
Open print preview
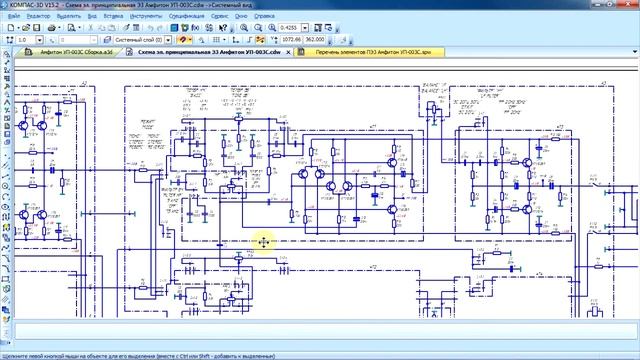point(71,28)
